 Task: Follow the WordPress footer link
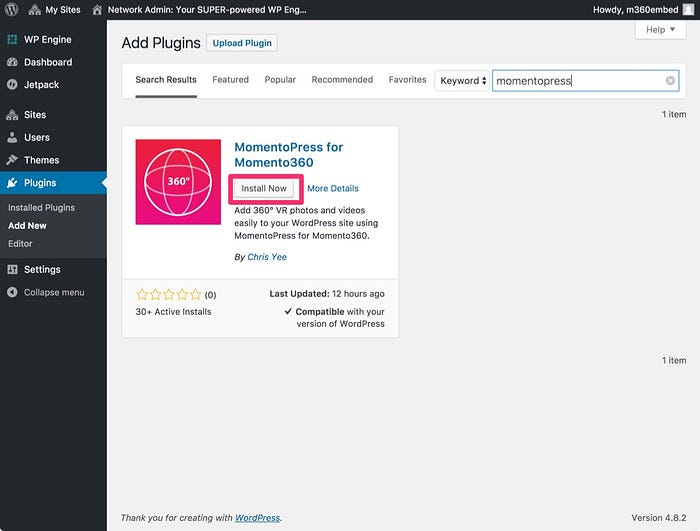(x=258, y=518)
